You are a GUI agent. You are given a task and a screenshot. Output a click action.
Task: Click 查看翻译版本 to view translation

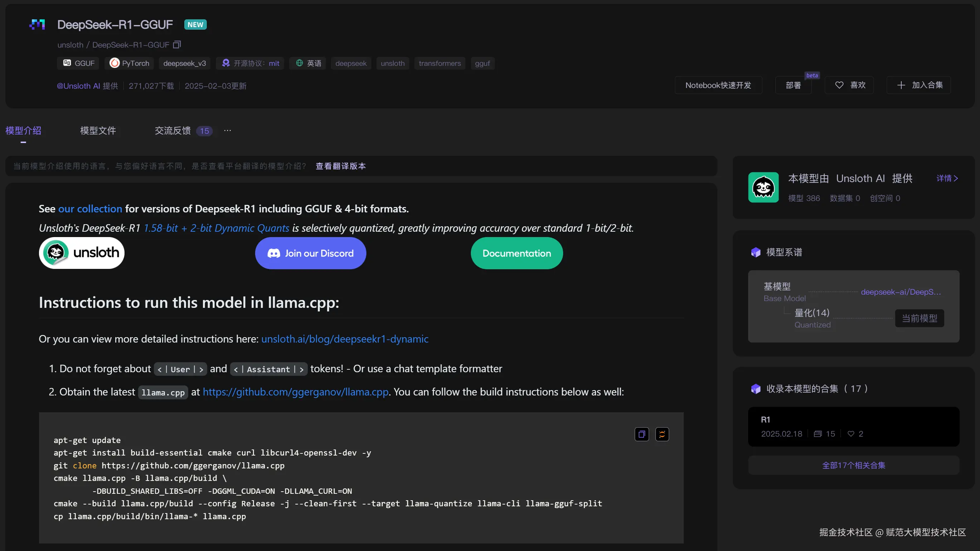pyautogui.click(x=341, y=166)
